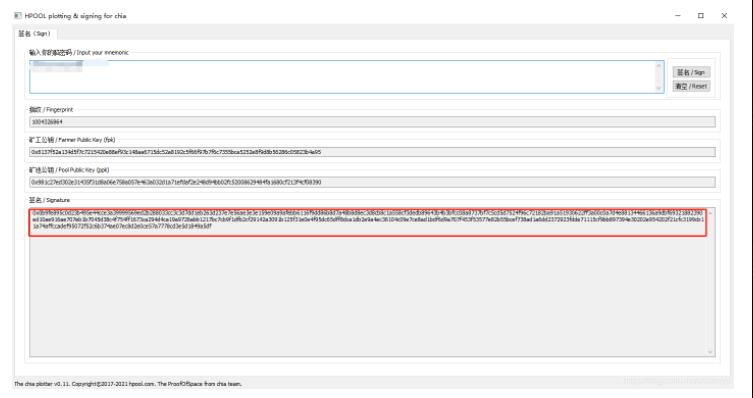Open the 签名 (Sign) tab

pyautogui.click(x=35, y=34)
